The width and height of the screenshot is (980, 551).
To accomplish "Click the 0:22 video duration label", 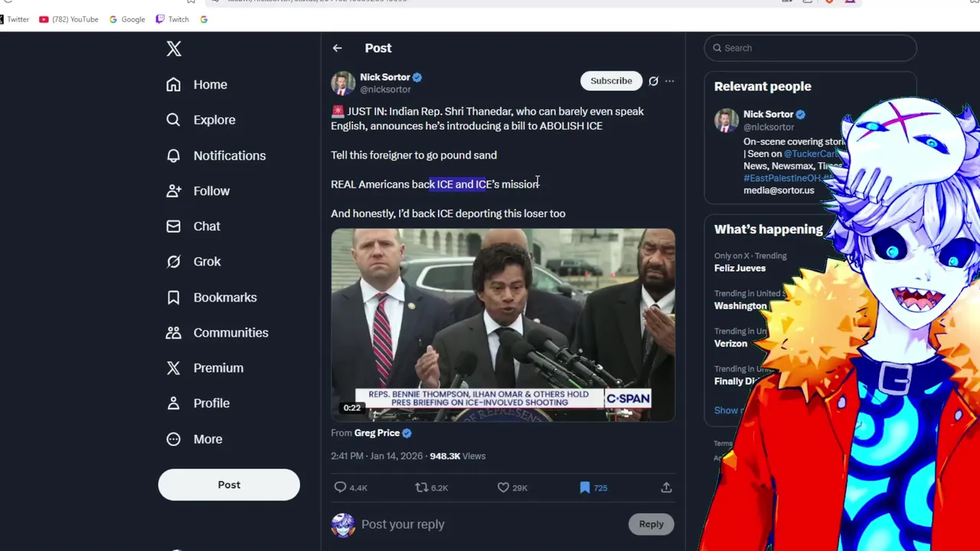I will point(351,408).
